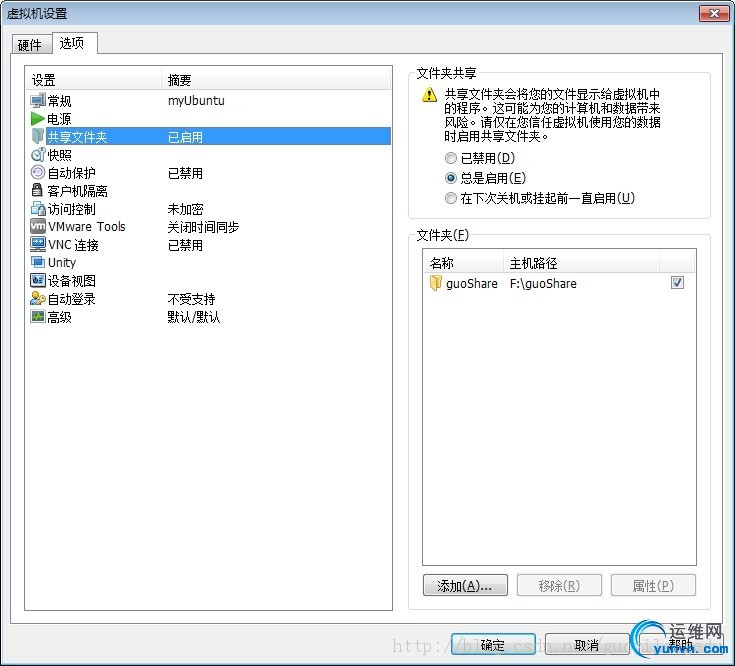Image resolution: width=735 pixels, height=666 pixels.
Task: Click the F:\guoShare host path
Action: coord(543,284)
